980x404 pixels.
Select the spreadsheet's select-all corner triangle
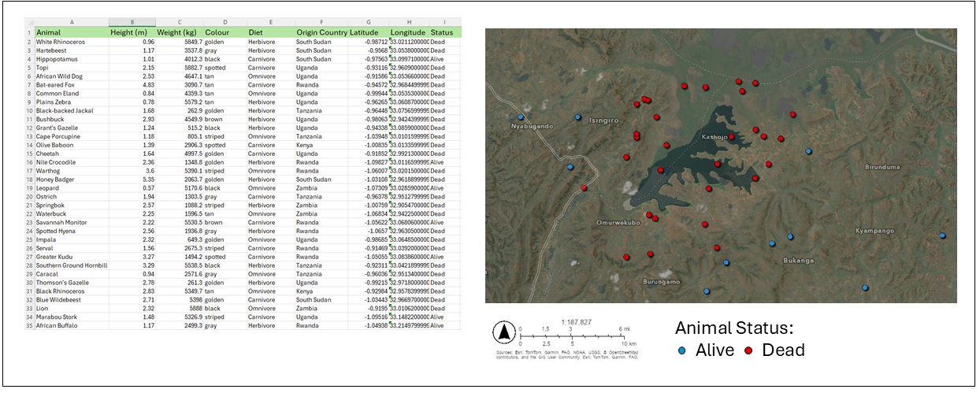click(x=30, y=23)
